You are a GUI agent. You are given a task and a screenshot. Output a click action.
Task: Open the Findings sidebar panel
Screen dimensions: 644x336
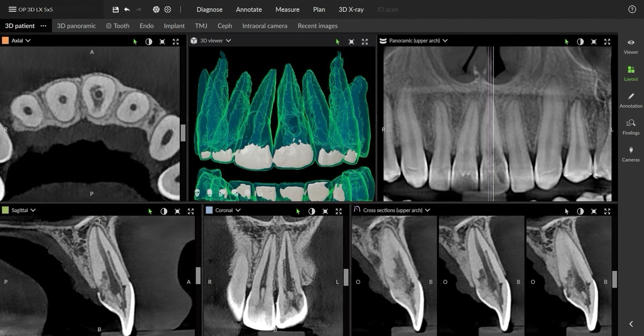tap(631, 127)
